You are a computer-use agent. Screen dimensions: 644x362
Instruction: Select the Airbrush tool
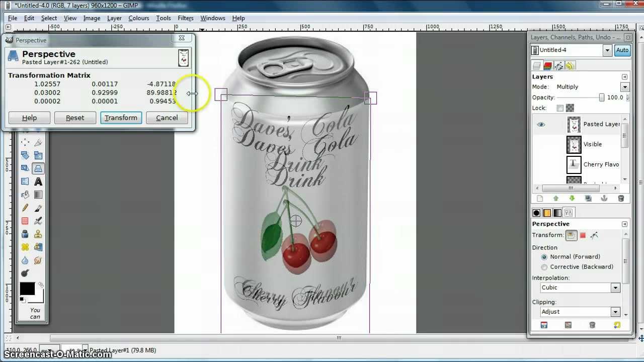(x=38, y=221)
